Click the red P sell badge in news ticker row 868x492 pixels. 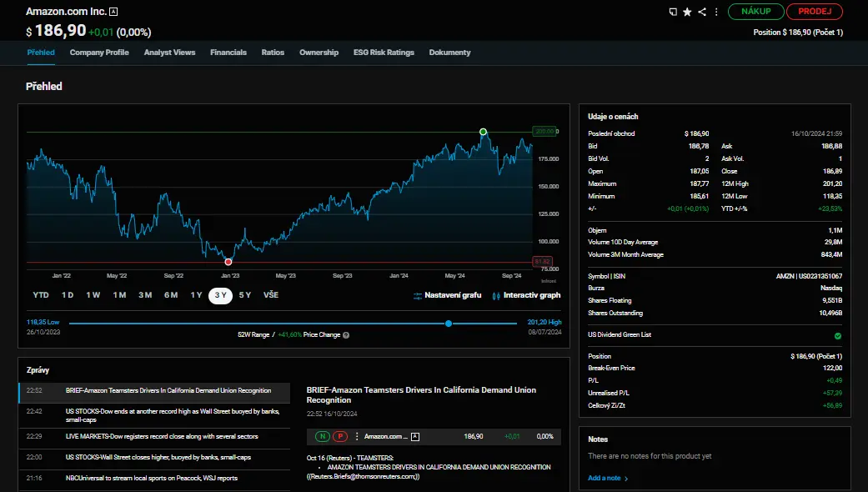[340, 436]
